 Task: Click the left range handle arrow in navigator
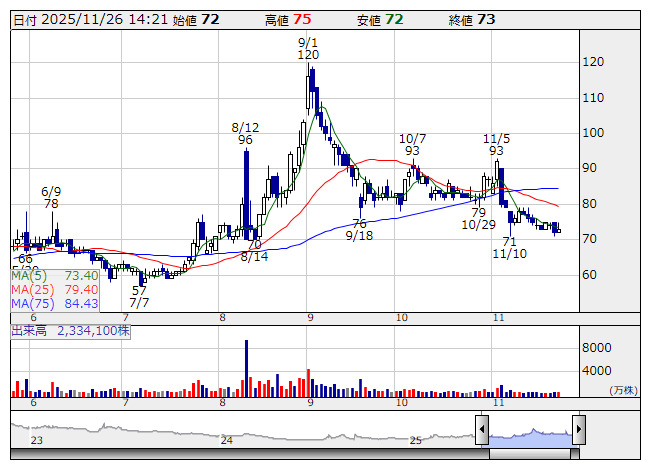481,431
